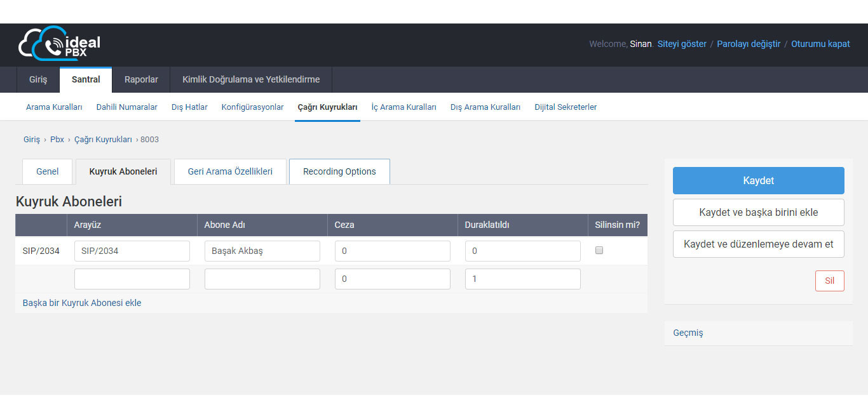Open the Recording Options tab
868x419 pixels.
click(339, 171)
